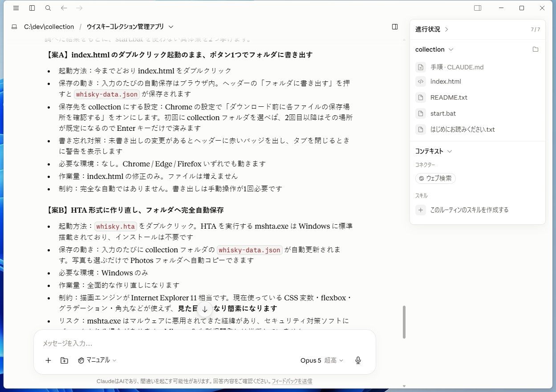Click the 7/7 progress counter

pyautogui.click(x=535, y=29)
